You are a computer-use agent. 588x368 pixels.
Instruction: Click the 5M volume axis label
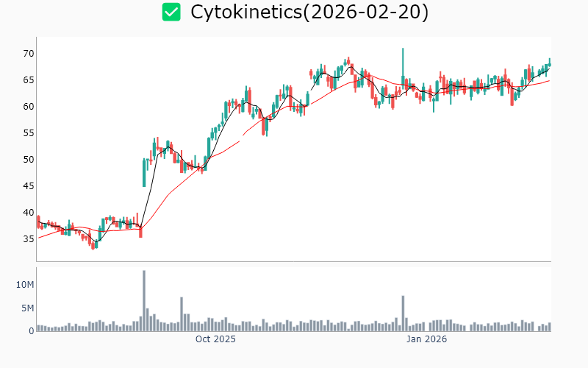(27, 308)
